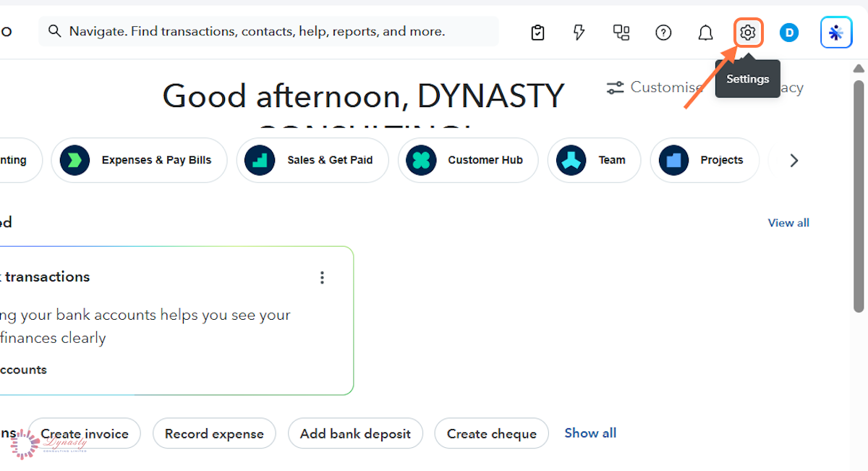The width and height of the screenshot is (868, 471).
Task: Click the page vertical scrollbar thumb
Action: tap(859, 195)
